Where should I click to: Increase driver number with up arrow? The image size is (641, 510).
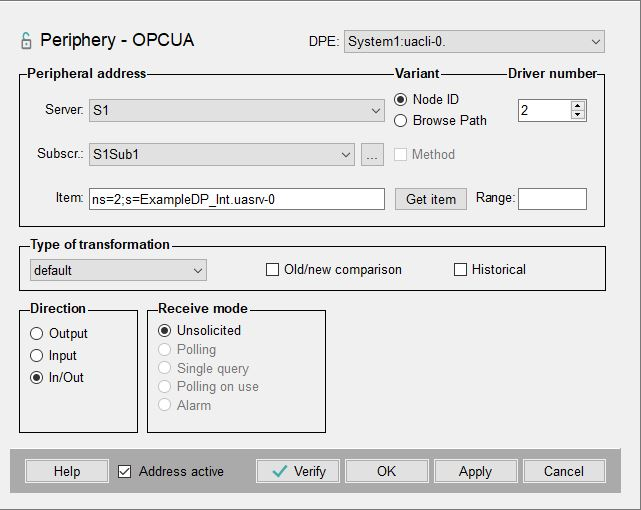[x=577, y=105]
